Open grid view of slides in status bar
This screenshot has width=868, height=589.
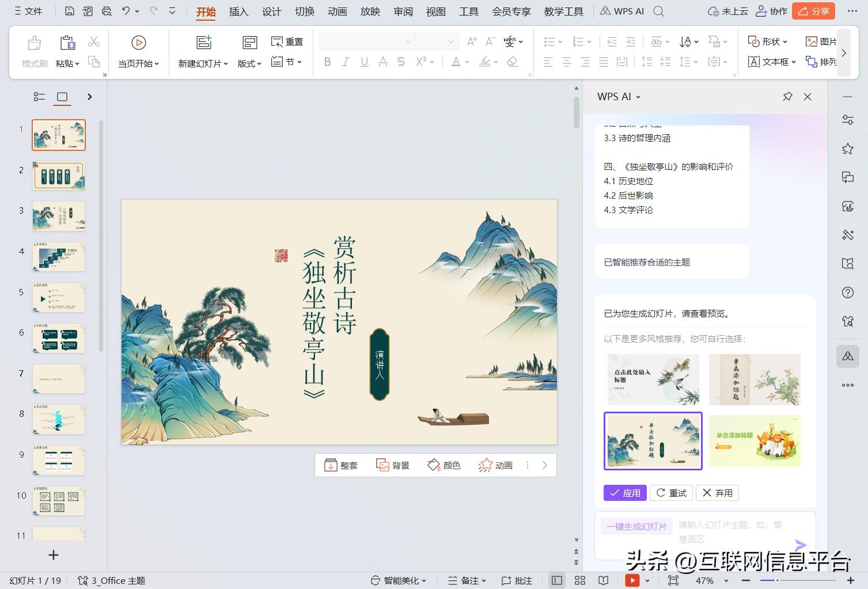[x=579, y=580]
